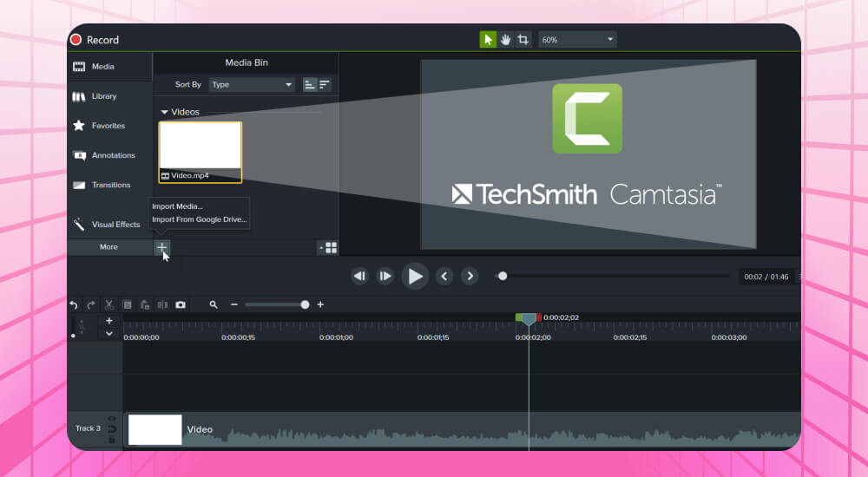Toggle Track 3 visibility eye
Viewport: 868px width, 477px height.
(x=112, y=419)
